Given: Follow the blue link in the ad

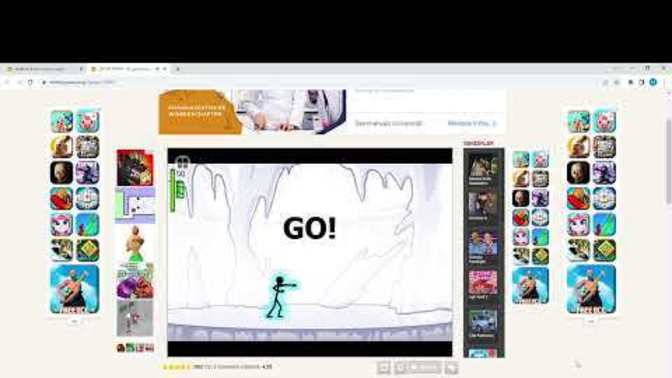Looking at the screenshot, I should pos(471,123).
